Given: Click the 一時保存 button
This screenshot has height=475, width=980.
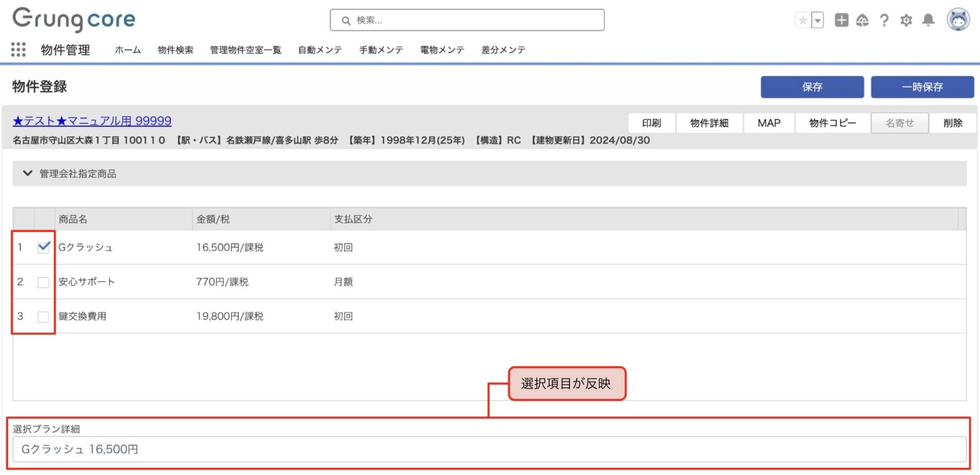Looking at the screenshot, I should 922,87.
